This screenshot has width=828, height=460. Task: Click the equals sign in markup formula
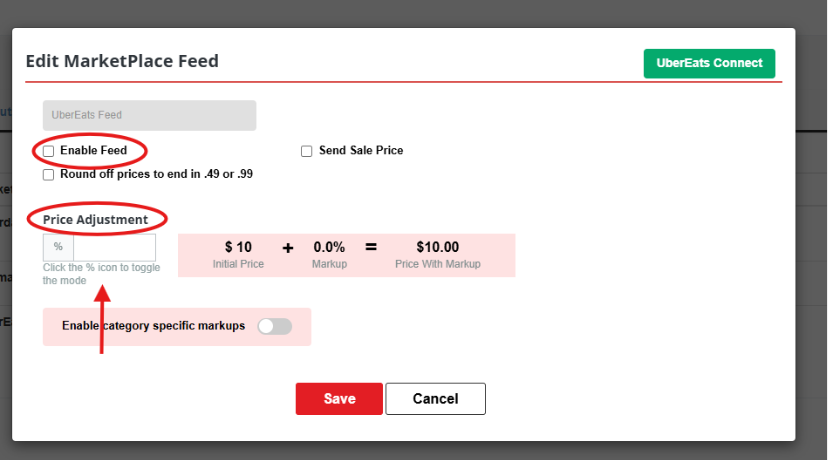[371, 247]
